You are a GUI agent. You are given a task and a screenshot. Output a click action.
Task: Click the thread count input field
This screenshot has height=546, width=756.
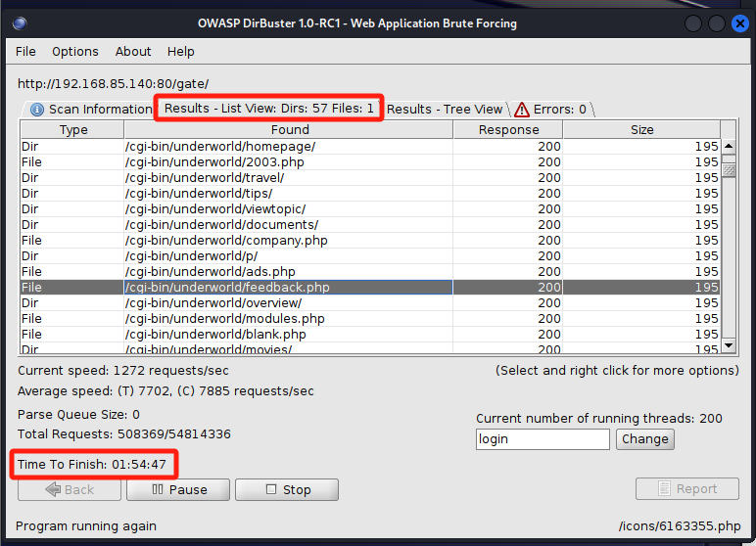[542, 439]
